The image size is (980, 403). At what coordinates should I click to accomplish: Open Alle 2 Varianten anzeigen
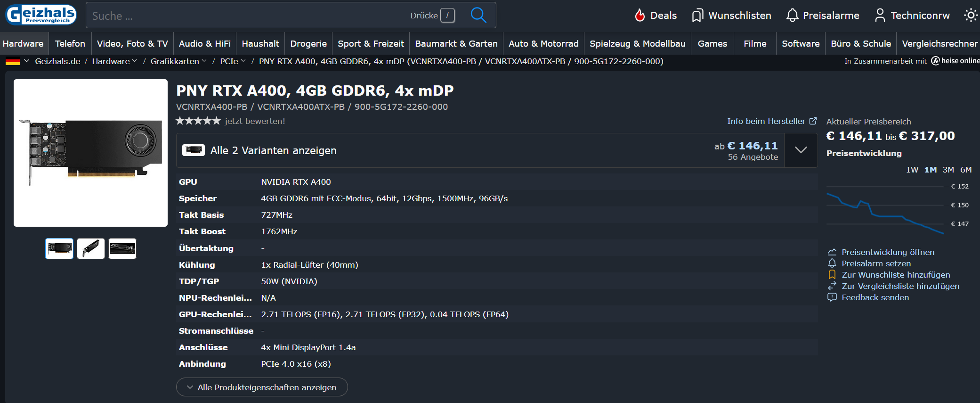274,150
